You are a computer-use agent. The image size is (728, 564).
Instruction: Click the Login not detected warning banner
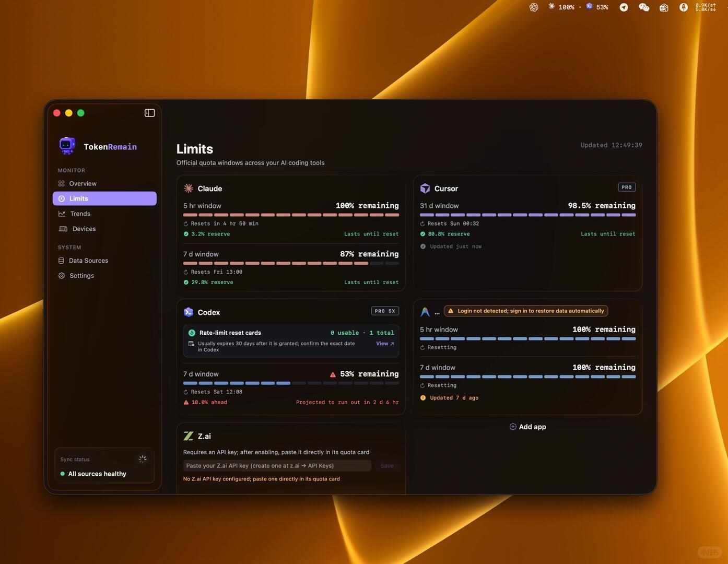[526, 311]
